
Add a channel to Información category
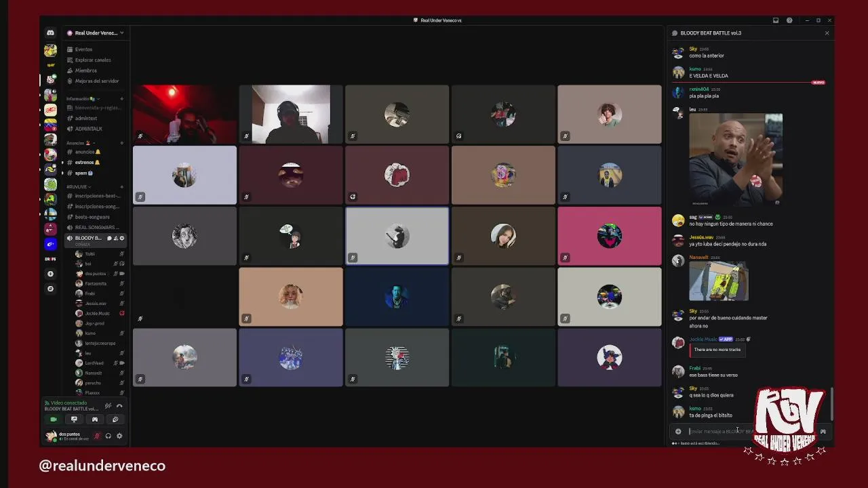click(x=122, y=99)
